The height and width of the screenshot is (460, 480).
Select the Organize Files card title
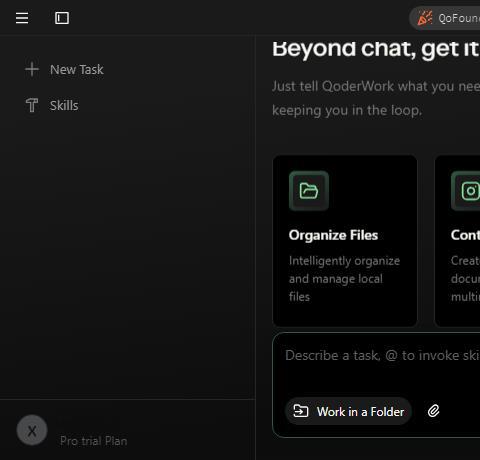[333, 235]
